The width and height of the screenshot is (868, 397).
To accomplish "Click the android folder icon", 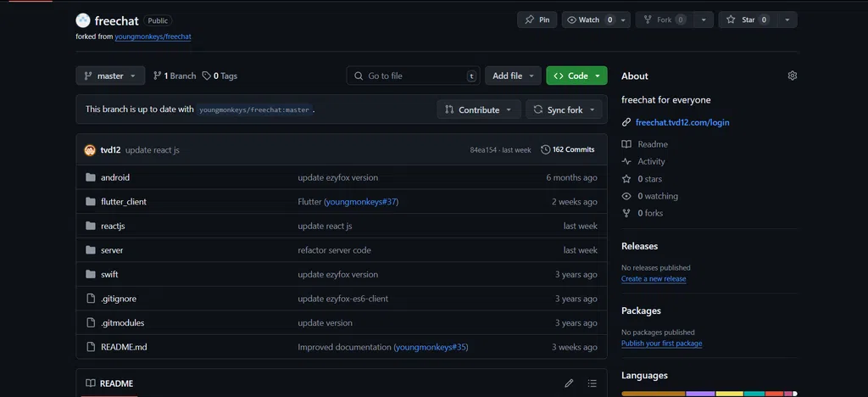I will pos(91,178).
